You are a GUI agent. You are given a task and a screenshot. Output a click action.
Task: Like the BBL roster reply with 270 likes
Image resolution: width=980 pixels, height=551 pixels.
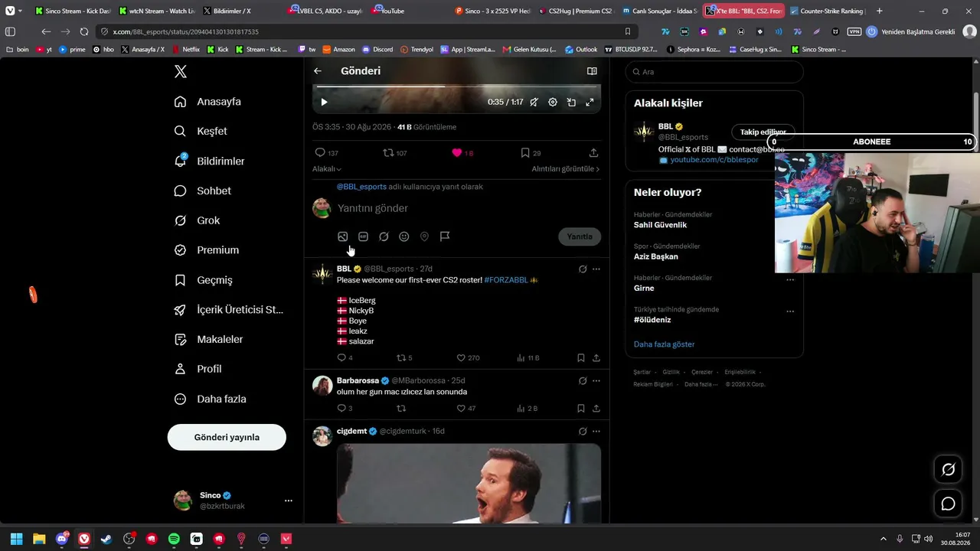pyautogui.click(x=468, y=357)
